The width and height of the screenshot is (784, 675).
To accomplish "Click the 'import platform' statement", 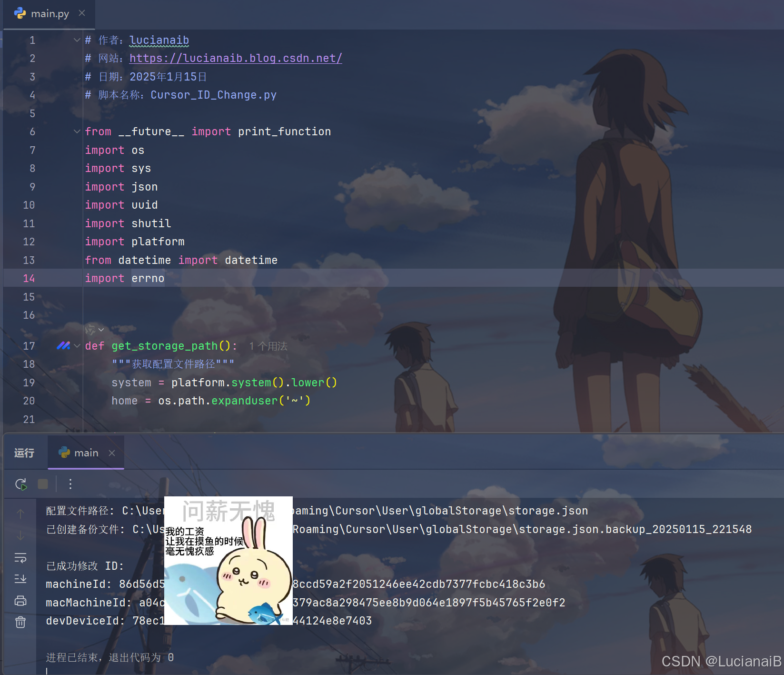I will coord(135,242).
